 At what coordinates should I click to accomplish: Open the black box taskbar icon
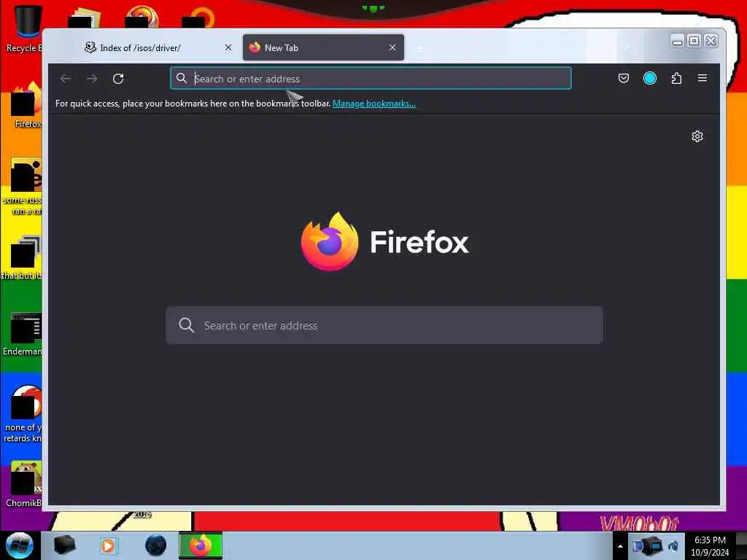pos(65,545)
